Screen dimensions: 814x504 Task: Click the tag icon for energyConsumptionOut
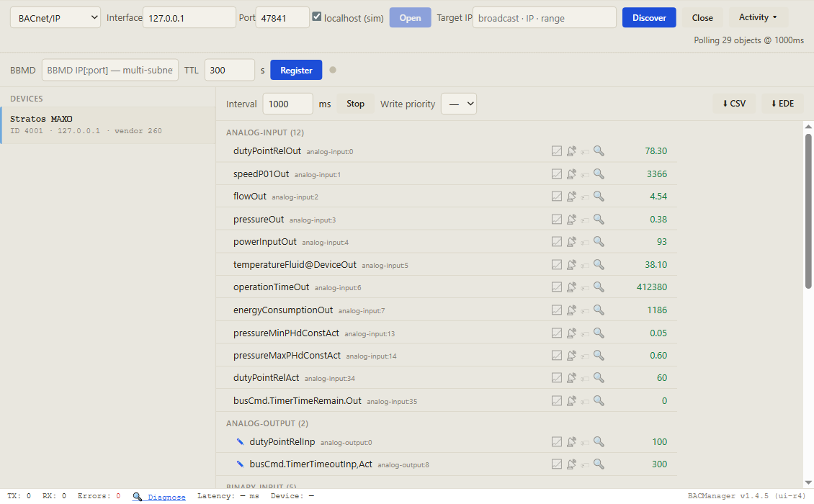coord(585,311)
